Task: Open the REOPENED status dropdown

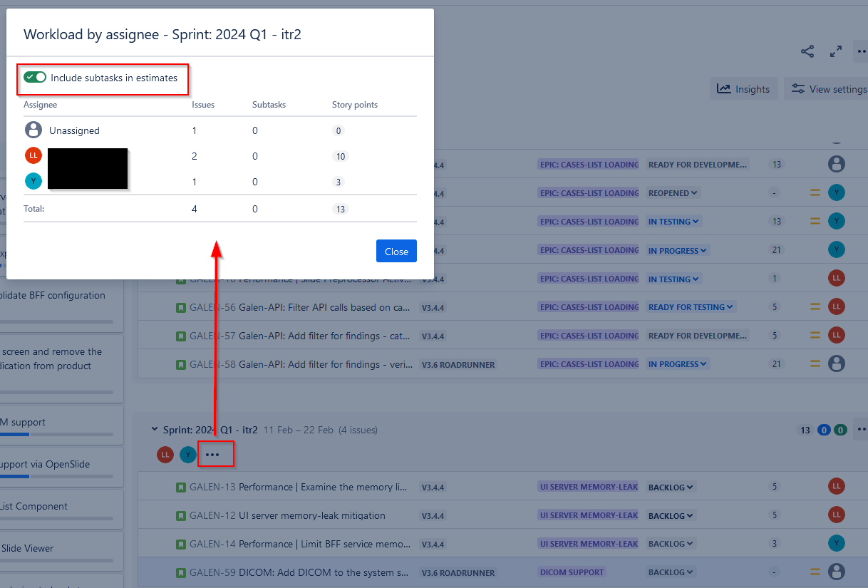Action: [x=673, y=193]
